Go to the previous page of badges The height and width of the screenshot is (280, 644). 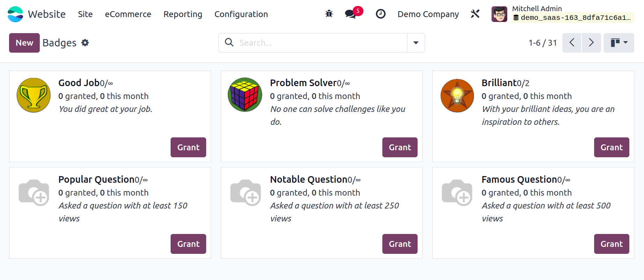(x=572, y=43)
